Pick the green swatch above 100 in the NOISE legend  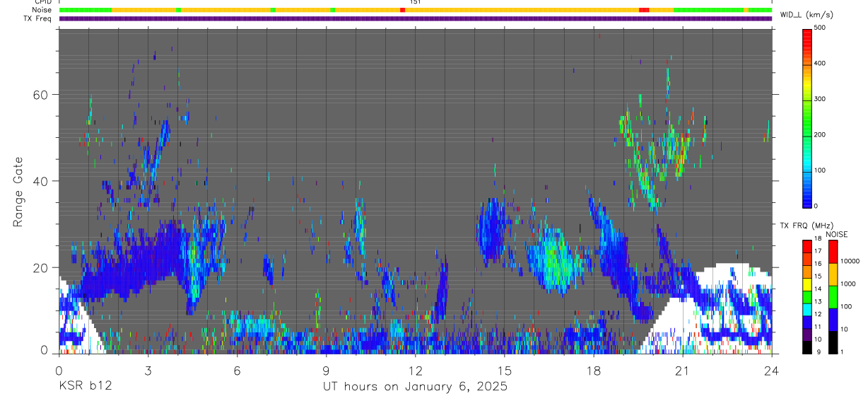pos(833,296)
